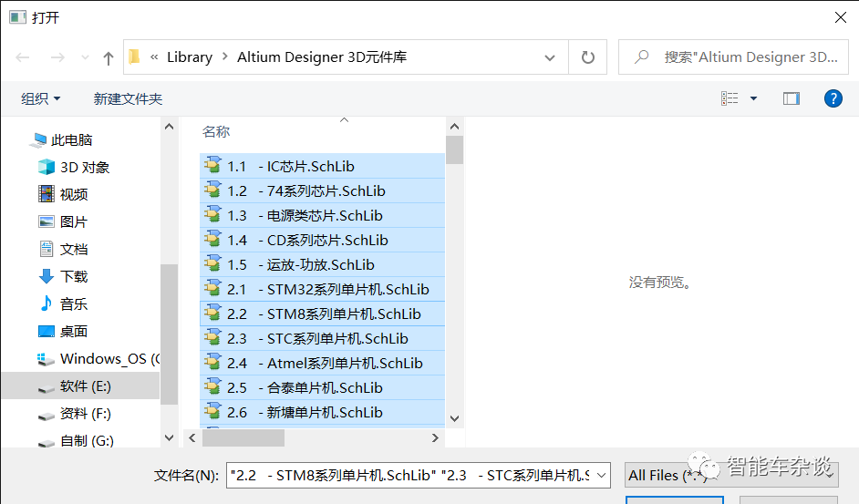Select file 2.4 - Atmel系列单片机.SchLib
The width and height of the screenshot is (859, 504).
322,364
